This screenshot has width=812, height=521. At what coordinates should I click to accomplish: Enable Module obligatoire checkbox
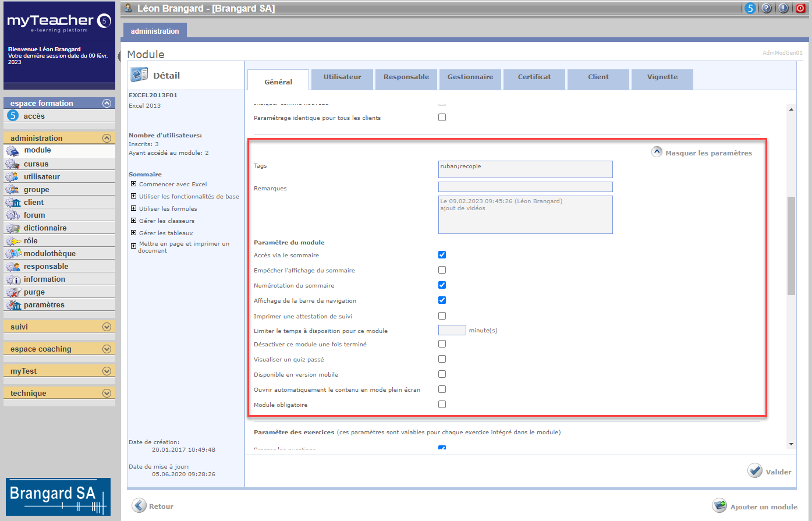[442, 405]
